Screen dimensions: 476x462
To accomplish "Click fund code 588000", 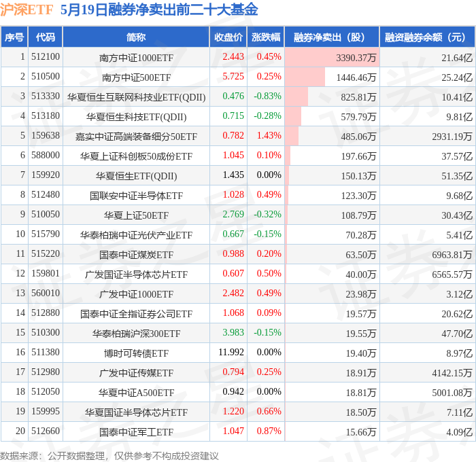I will pyautogui.click(x=46, y=156).
